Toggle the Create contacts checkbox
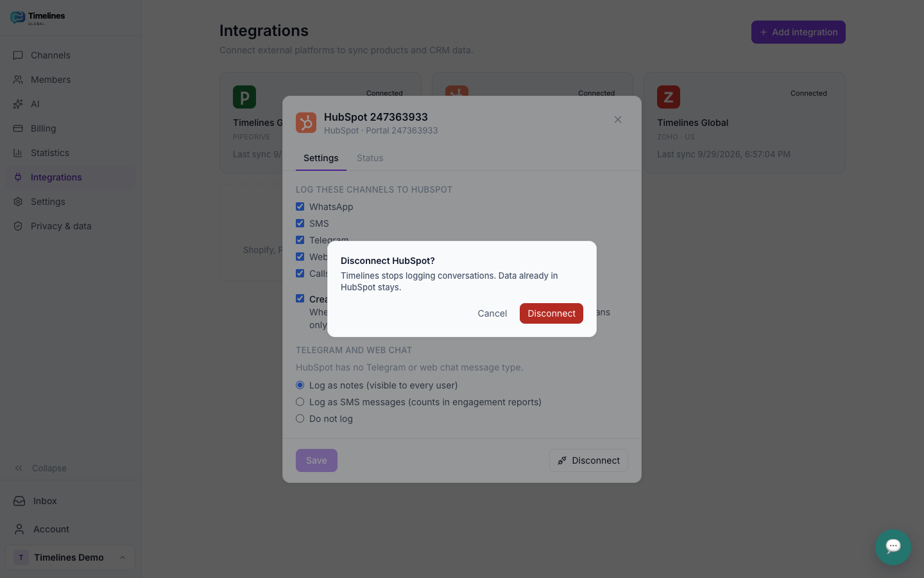This screenshot has width=924, height=578. [300, 299]
